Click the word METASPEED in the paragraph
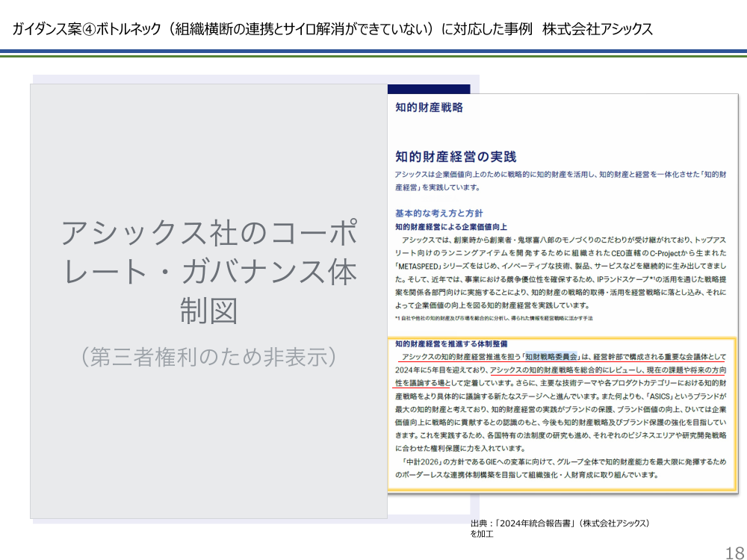The width and height of the screenshot is (747, 560). [x=419, y=266]
